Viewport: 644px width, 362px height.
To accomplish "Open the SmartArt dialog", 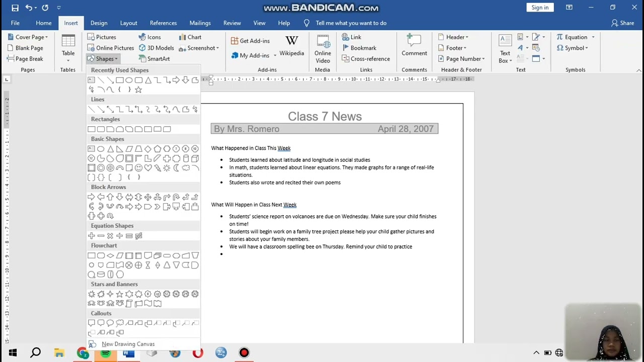I will coord(154,59).
